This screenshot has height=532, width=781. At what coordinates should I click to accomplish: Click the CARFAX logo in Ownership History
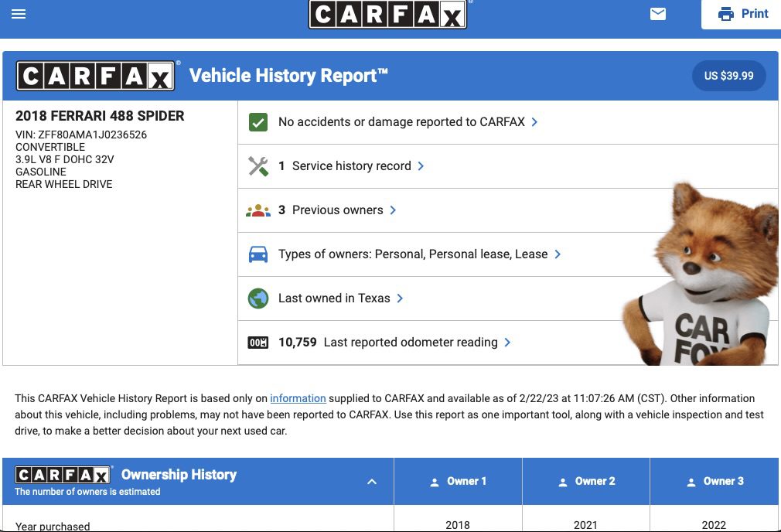[x=63, y=476]
